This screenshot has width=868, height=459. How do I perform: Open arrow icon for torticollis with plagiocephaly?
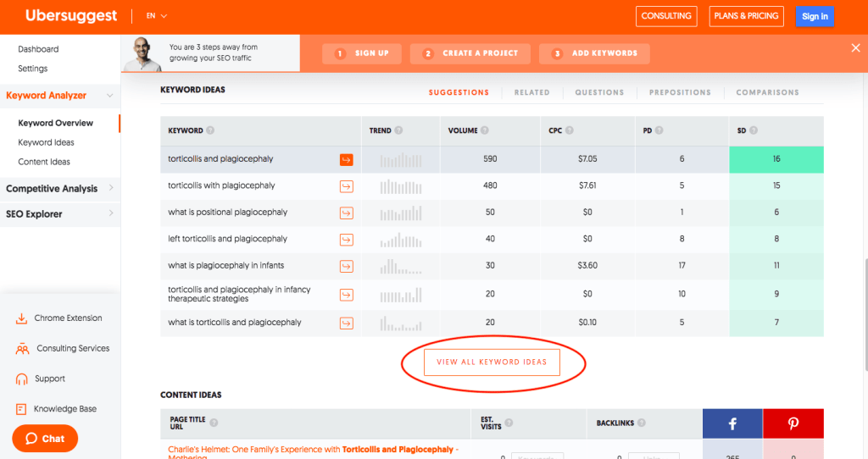[347, 186]
